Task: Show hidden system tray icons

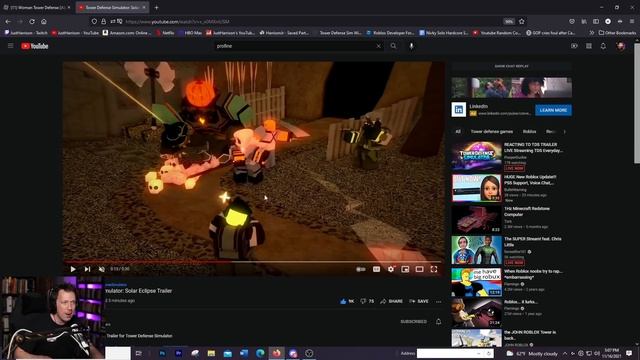Action: 565,353
